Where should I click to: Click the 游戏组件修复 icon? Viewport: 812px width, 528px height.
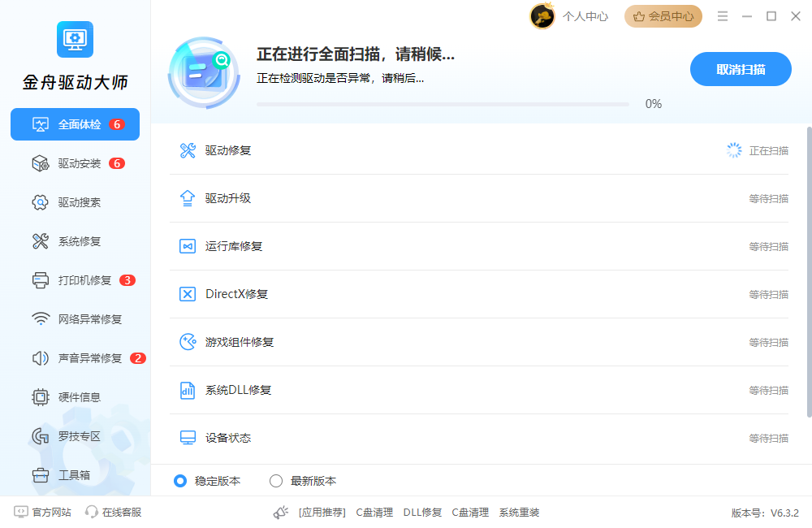pyautogui.click(x=188, y=342)
